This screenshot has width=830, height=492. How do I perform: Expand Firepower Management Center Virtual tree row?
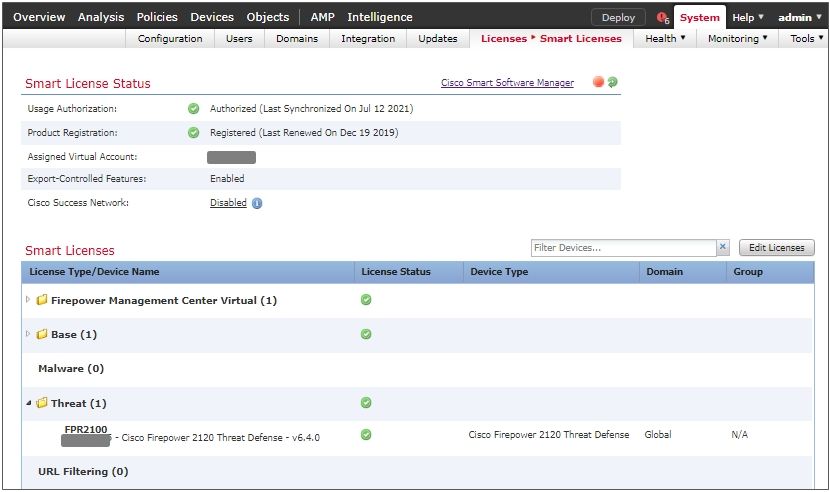28,300
